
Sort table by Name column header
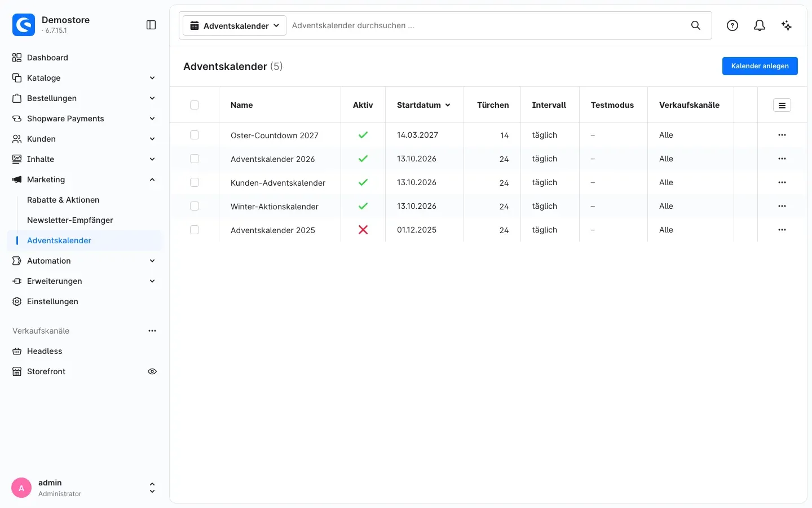pos(242,105)
